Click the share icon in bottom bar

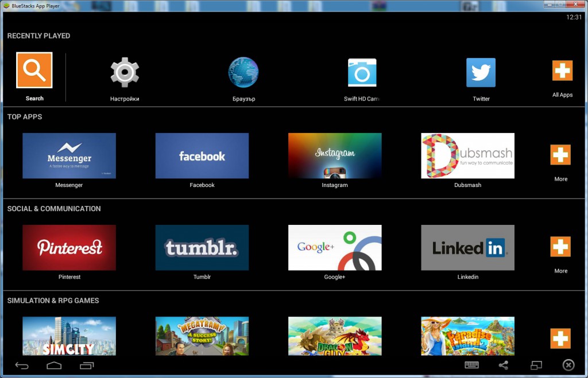[504, 365]
